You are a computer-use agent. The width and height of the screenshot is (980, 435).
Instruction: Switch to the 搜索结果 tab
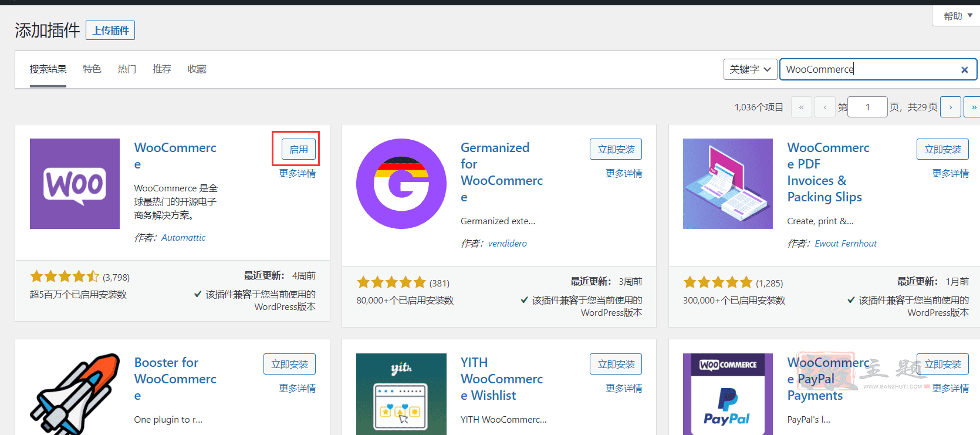click(x=48, y=69)
